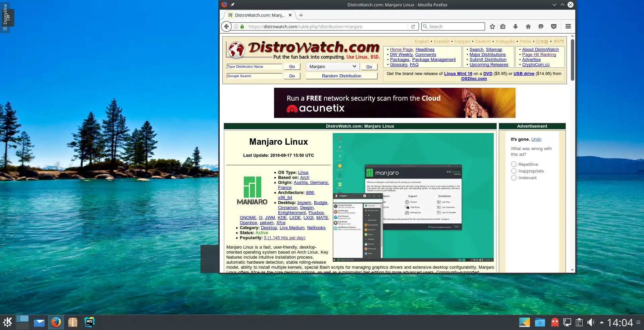This screenshot has height=330, width=644.
Task: Open the KDE application launcher
Action: click(x=8, y=322)
